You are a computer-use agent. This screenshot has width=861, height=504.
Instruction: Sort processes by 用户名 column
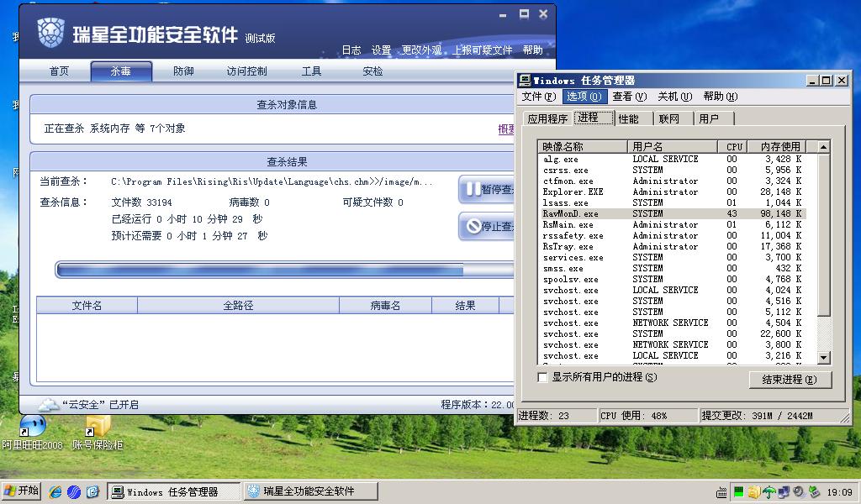[x=673, y=146]
